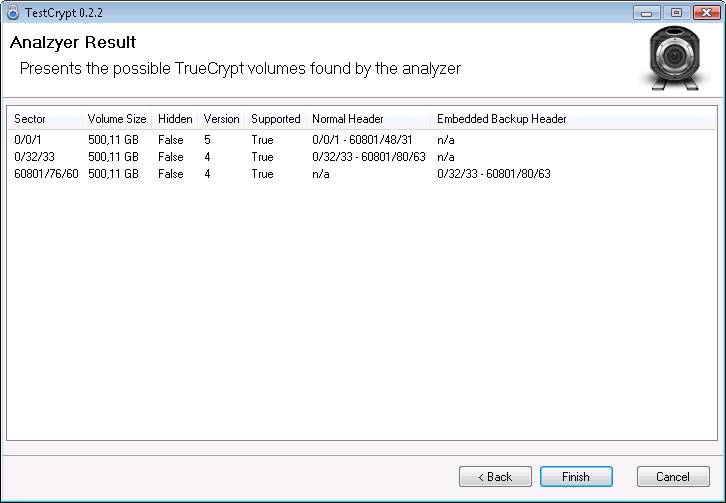
Task: Click version value 4 in 0/32/33 row
Action: point(207,157)
